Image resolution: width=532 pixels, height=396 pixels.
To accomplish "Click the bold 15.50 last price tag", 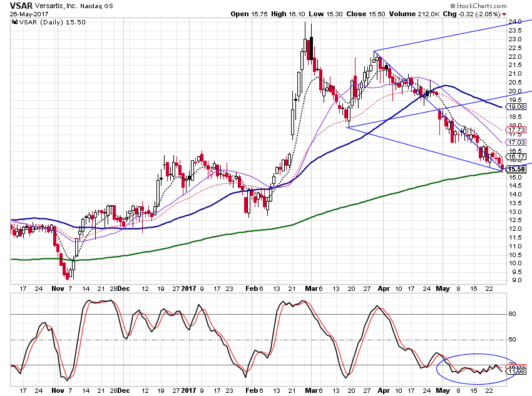I will [x=516, y=169].
